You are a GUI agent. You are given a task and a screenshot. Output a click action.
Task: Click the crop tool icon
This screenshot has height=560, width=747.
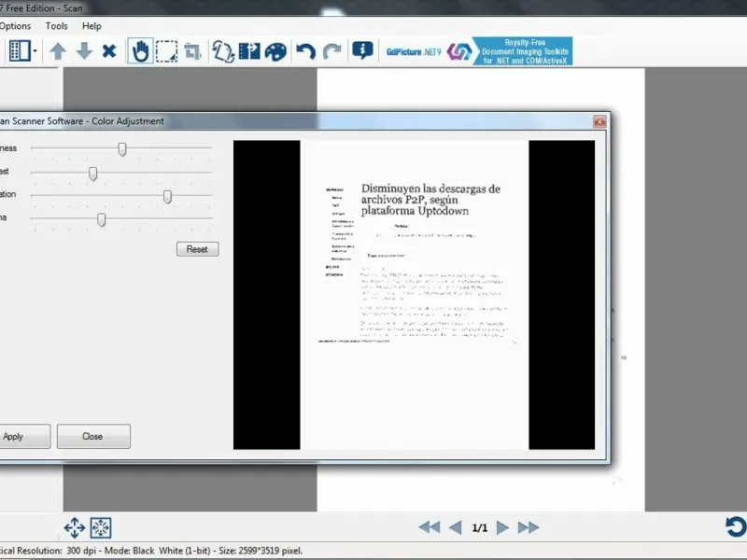(x=192, y=51)
